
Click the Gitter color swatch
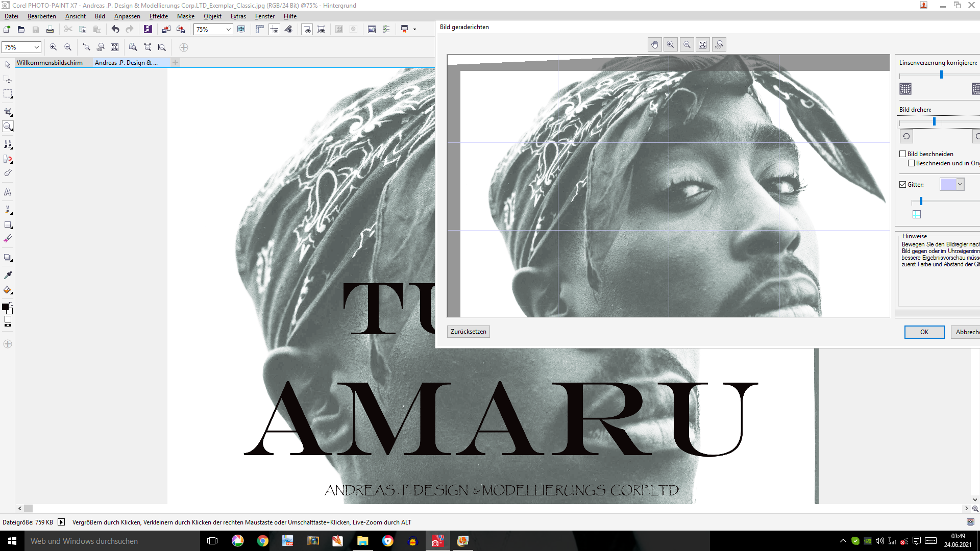948,184
